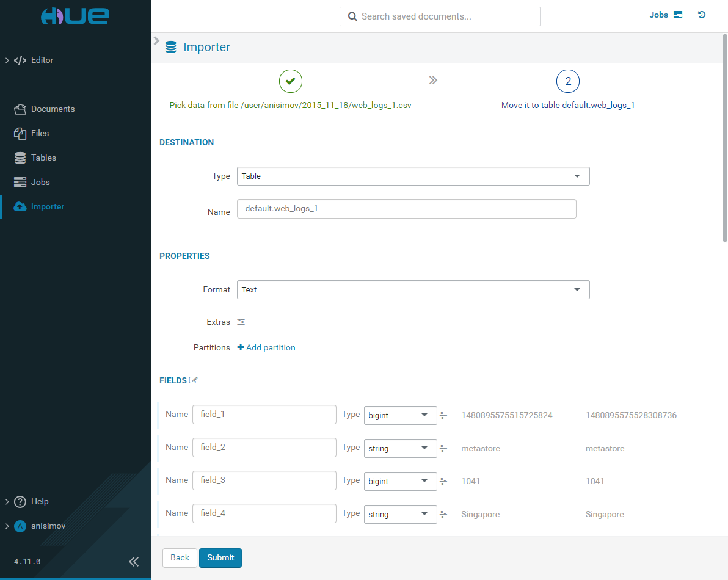Click the completed step checkmark circle
728x580 pixels.
pos(291,81)
